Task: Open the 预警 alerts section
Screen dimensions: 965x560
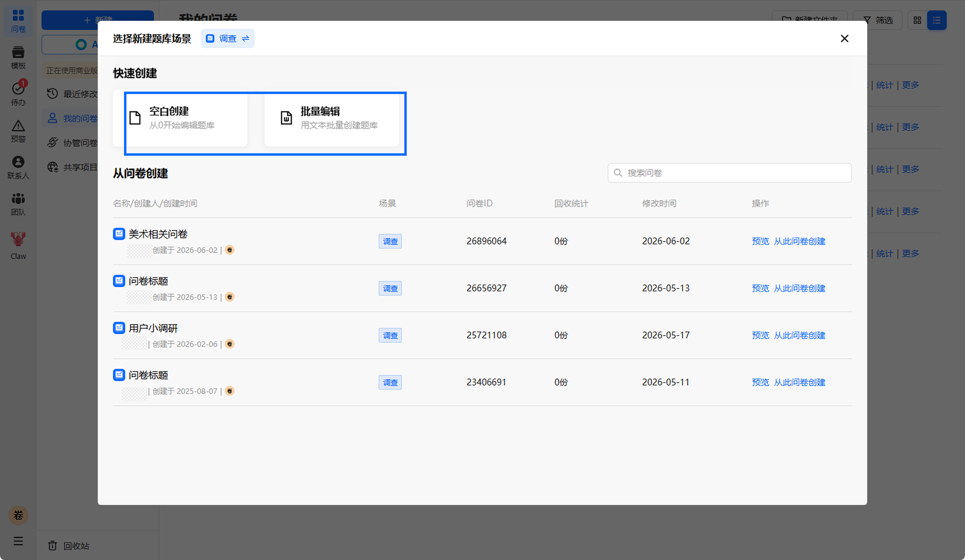Action: click(x=18, y=131)
